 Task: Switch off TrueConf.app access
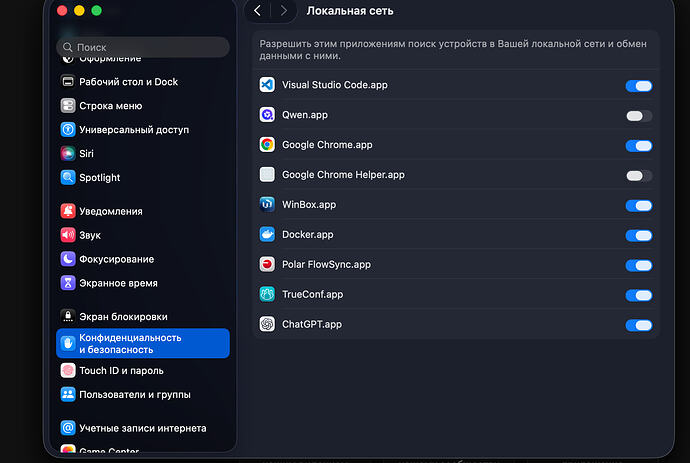click(x=639, y=295)
